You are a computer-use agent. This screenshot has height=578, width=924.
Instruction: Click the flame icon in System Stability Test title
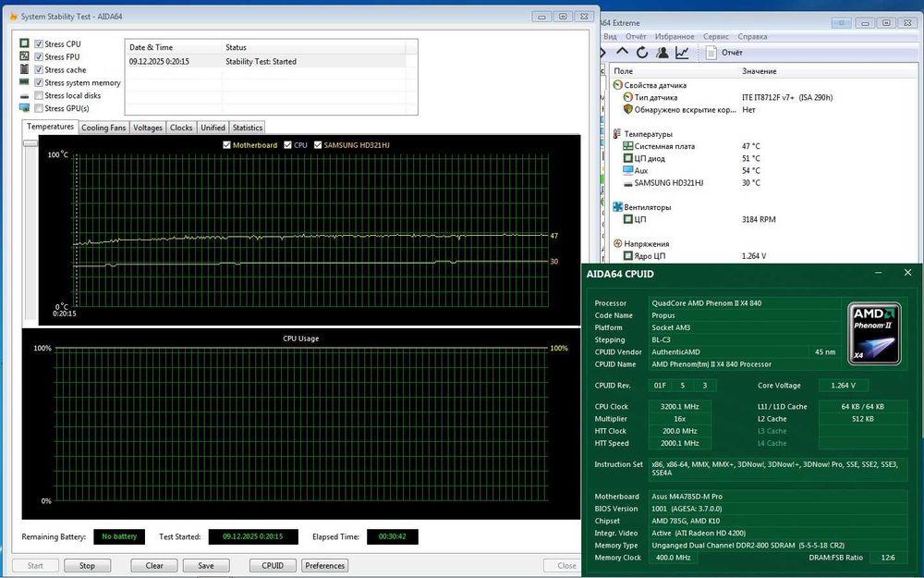(x=14, y=17)
